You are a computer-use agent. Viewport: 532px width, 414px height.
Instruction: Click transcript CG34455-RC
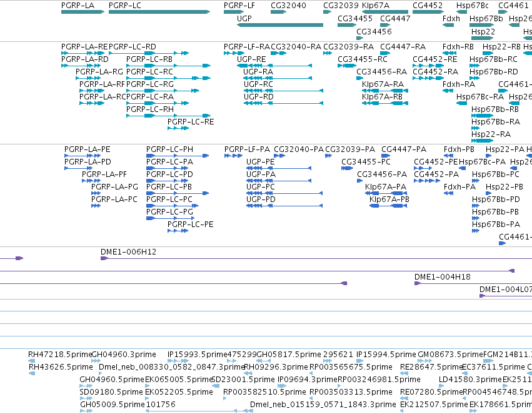click(x=363, y=59)
